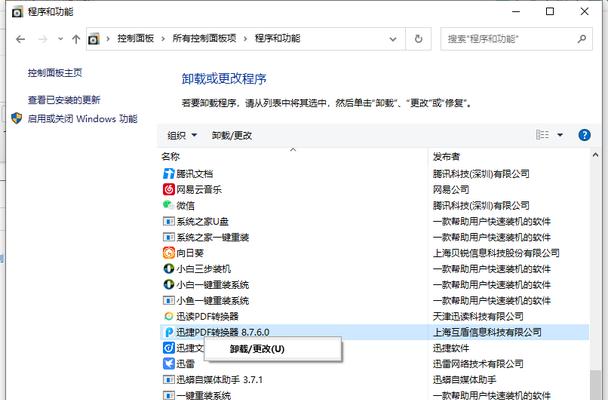Screen dimensions: 608x400
Task: Click the list scrollbar up arrow
Action: [x=596, y=155]
